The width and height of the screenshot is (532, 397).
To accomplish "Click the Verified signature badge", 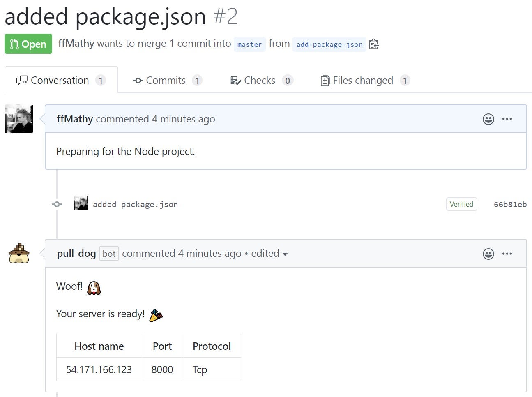I will [461, 204].
